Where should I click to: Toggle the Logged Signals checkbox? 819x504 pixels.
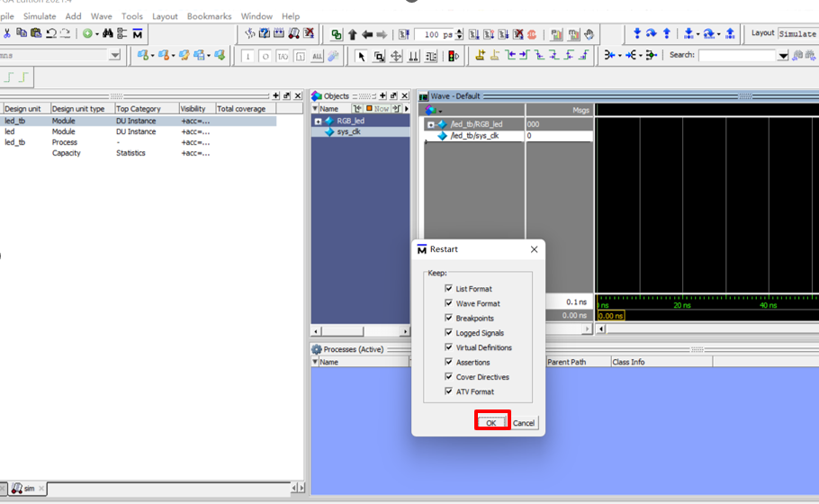pyautogui.click(x=448, y=332)
